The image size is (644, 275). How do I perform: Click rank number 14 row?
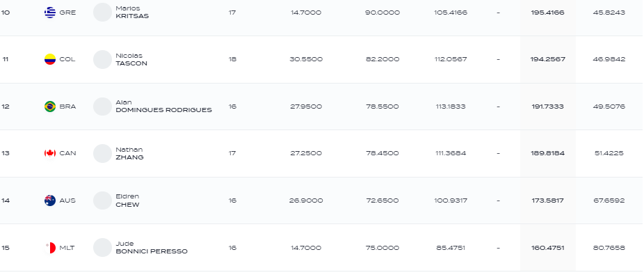coord(322,201)
